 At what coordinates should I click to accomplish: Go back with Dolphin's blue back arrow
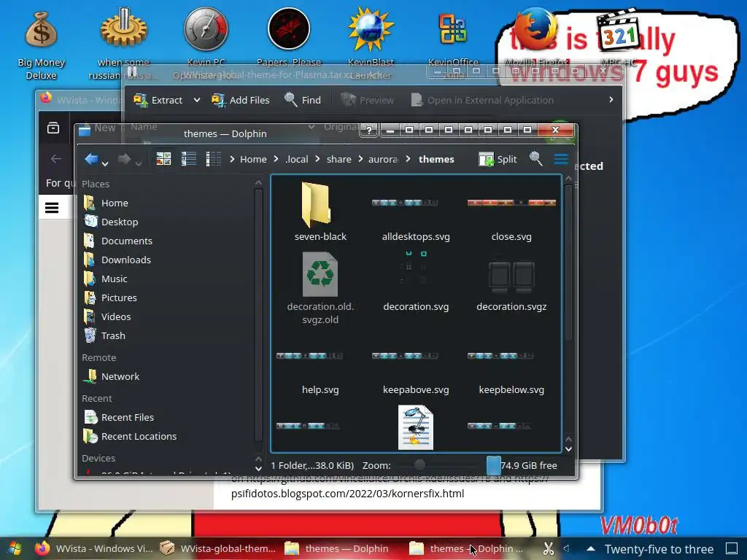91,158
